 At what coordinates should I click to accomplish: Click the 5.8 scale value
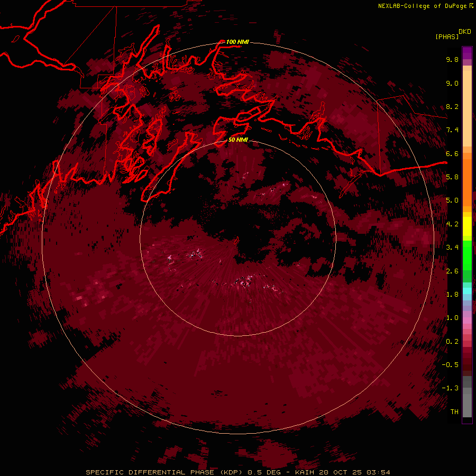pos(452,177)
